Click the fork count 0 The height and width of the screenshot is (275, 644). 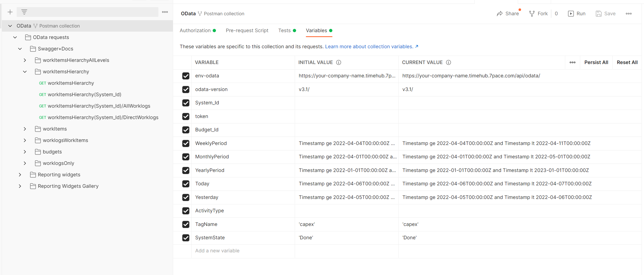(556, 14)
